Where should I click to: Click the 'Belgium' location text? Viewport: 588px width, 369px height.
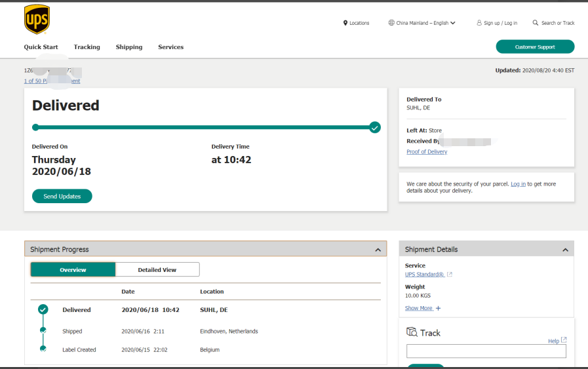(210, 349)
